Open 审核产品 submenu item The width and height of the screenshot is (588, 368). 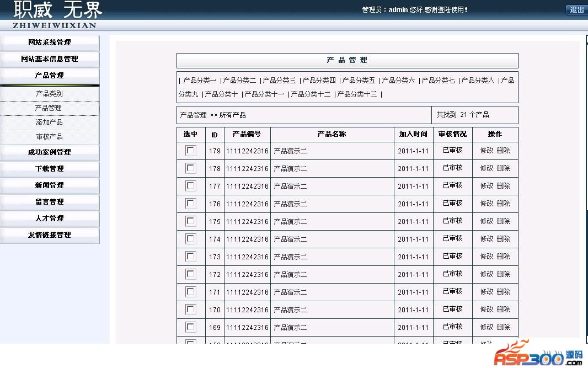(49, 136)
